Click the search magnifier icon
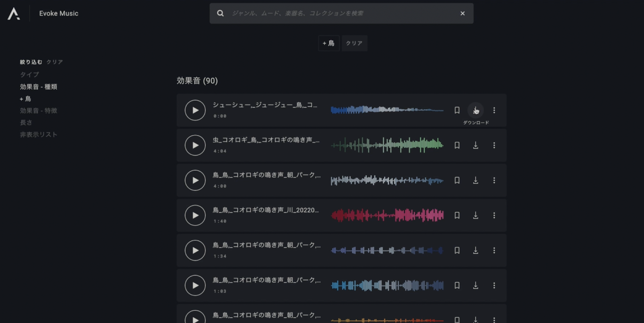The height and width of the screenshot is (323, 644). click(x=220, y=13)
